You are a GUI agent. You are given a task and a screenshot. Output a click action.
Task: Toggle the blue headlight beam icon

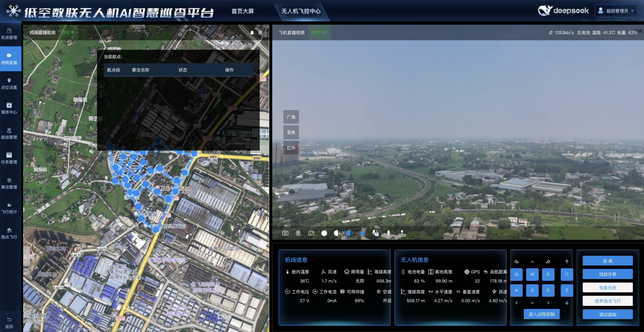(x=349, y=233)
